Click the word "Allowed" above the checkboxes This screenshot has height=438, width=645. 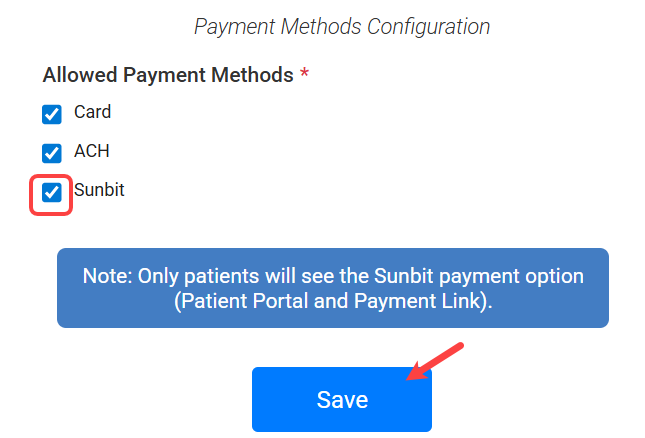coord(77,75)
